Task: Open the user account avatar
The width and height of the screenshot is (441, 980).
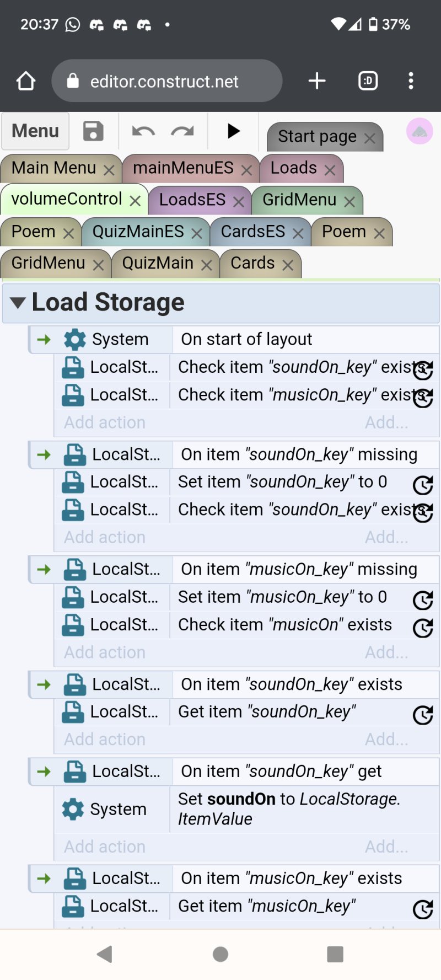Action: pos(420,131)
